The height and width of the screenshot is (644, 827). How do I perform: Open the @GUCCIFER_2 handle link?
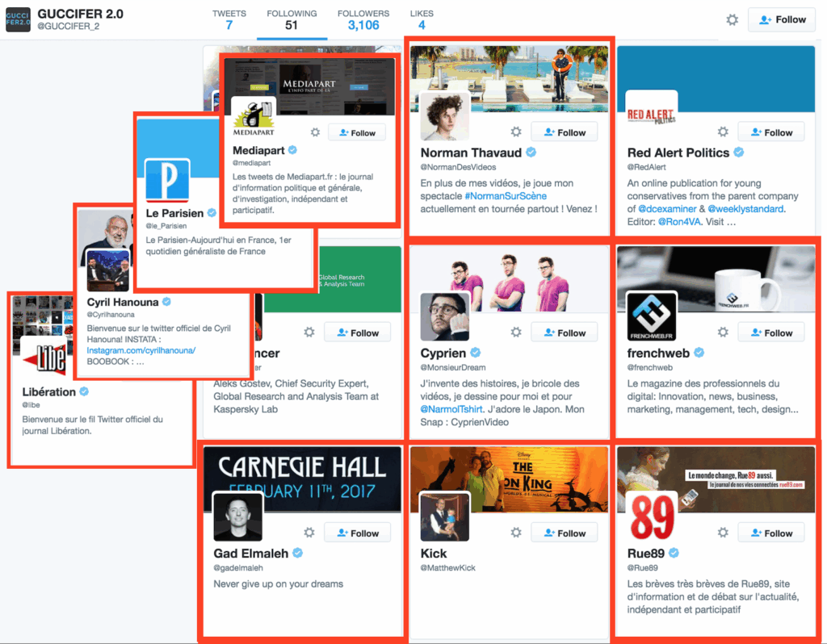[x=68, y=27]
